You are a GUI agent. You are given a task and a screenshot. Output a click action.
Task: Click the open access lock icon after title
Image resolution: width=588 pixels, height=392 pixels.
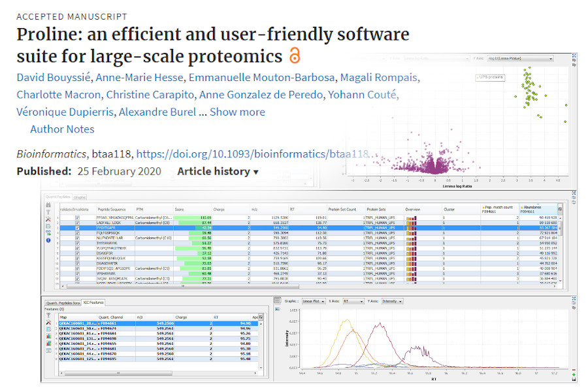click(295, 56)
